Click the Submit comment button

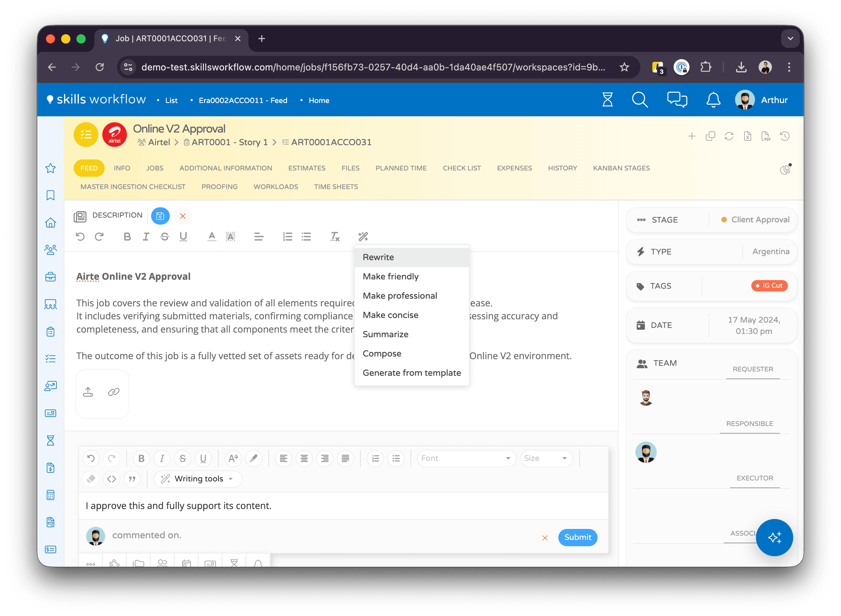(578, 537)
